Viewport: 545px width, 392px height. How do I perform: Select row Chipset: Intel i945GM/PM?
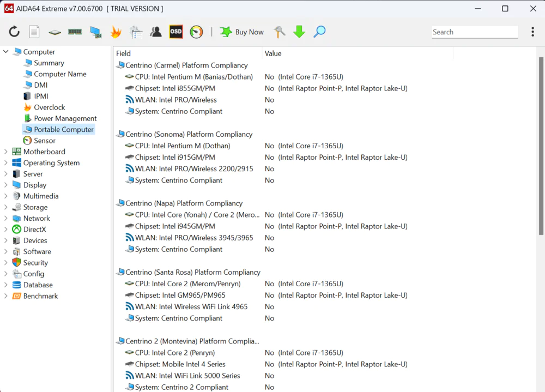click(175, 226)
